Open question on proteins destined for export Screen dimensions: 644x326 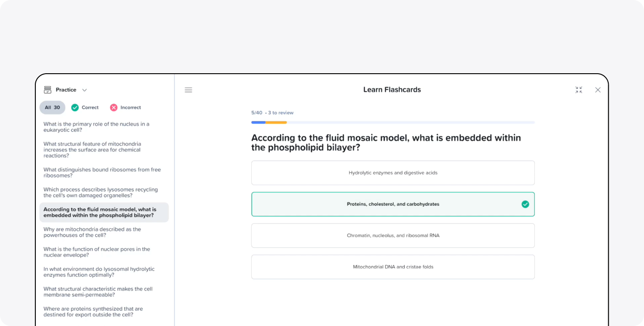pos(93,312)
